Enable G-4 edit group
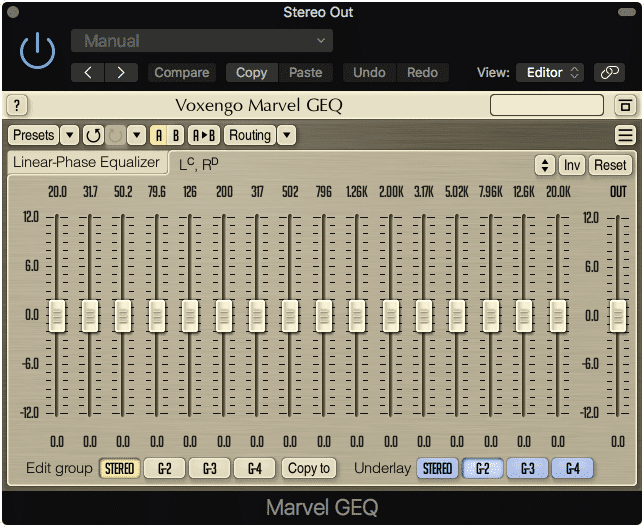 click(x=255, y=468)
